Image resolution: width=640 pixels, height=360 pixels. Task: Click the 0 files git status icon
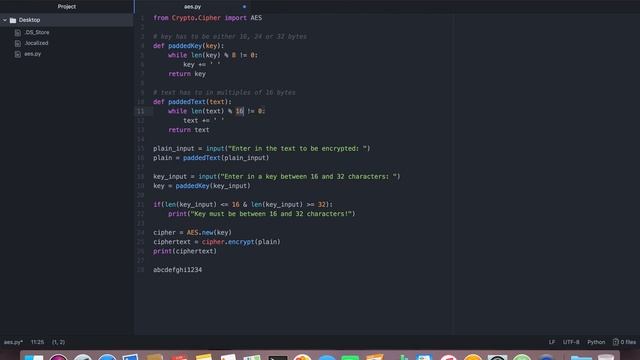(x=616, y=342)
